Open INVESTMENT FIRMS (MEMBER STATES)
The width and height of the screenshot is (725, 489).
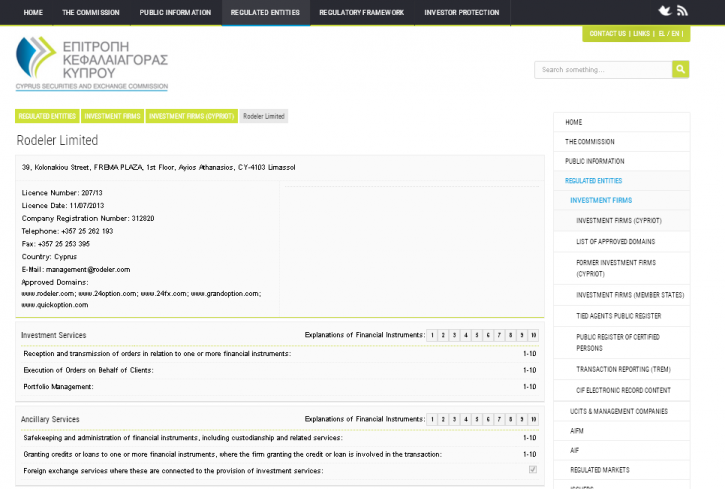(621, 295)
